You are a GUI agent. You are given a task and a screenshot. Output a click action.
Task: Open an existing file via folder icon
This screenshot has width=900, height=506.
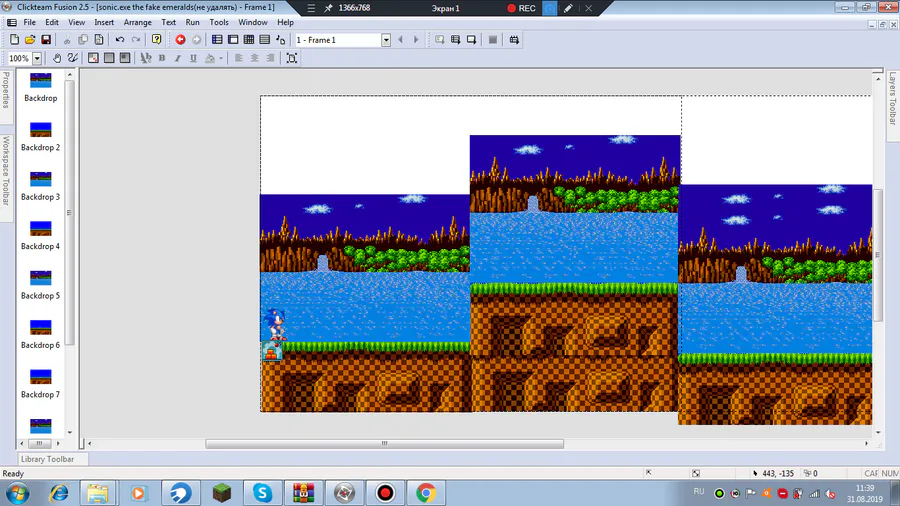pos(30,40)
